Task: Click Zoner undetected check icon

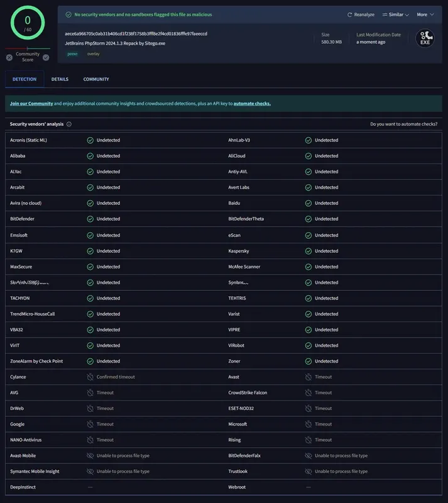Action: (x=308, y=362)
